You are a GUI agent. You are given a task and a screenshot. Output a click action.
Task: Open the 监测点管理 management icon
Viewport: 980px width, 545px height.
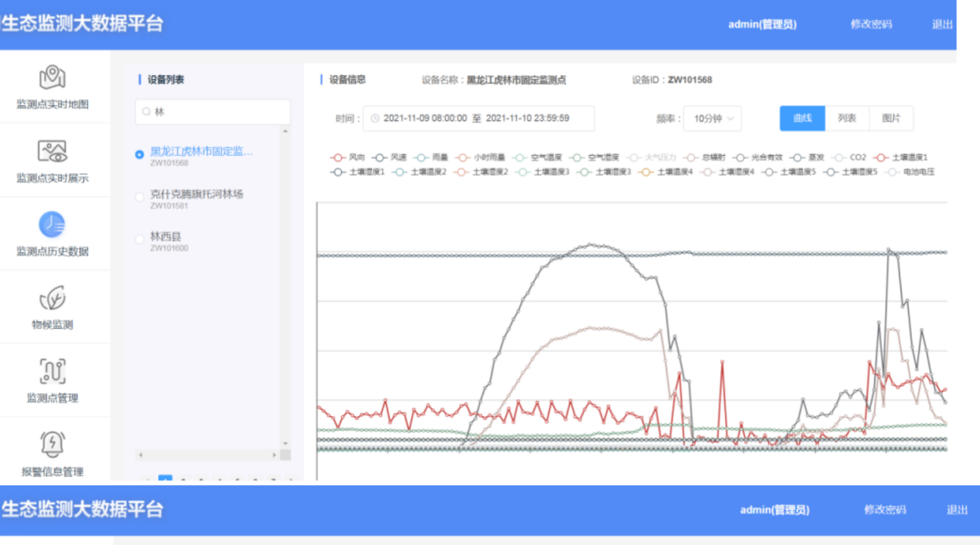[x=52, y=371]
